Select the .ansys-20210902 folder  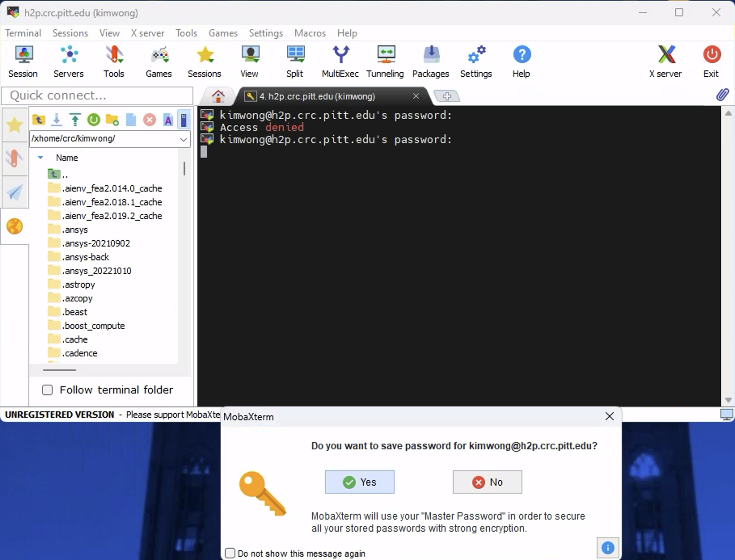click(x=89, y=243)
